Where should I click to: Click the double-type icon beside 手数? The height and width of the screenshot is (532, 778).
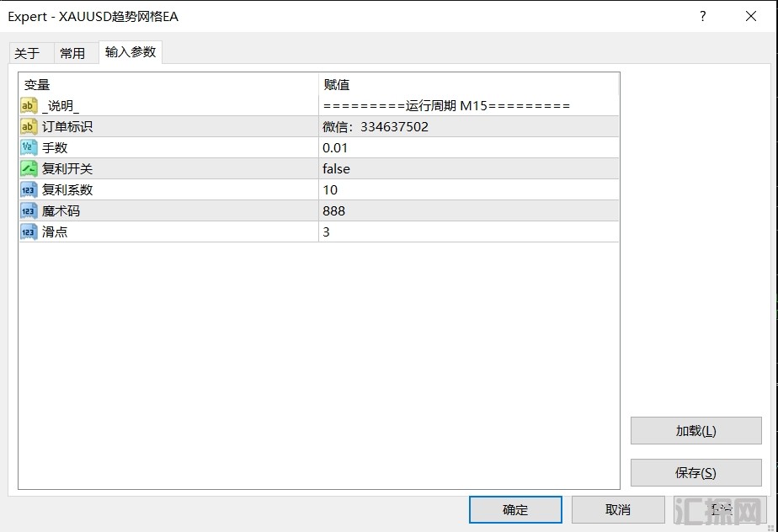(x=29, y=147)
